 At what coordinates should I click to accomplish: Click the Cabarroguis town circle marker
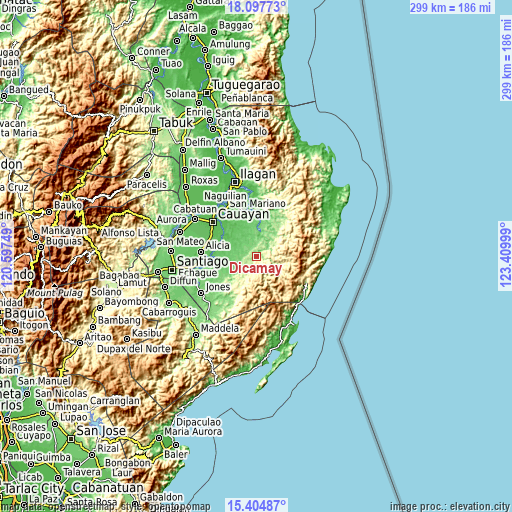(169, 303)
